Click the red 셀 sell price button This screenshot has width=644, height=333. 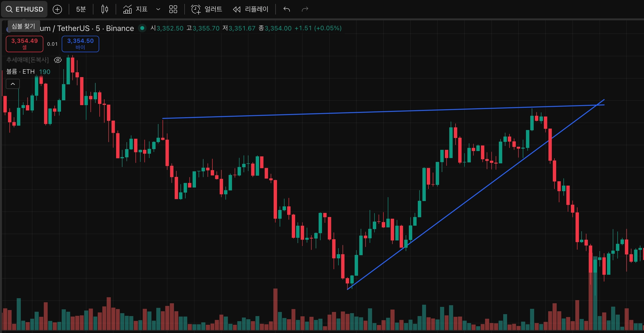pyautogui.click(x=24, y=44)
